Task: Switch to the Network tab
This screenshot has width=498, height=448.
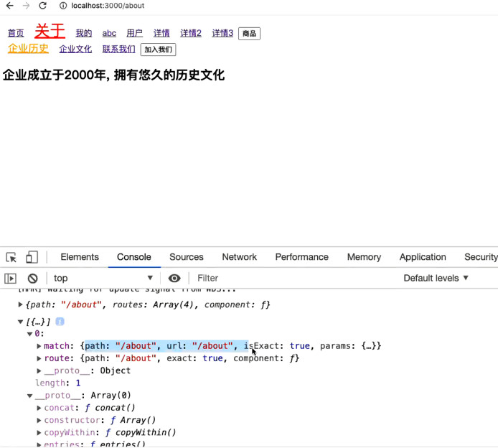Action: click(x=239, y=257)
